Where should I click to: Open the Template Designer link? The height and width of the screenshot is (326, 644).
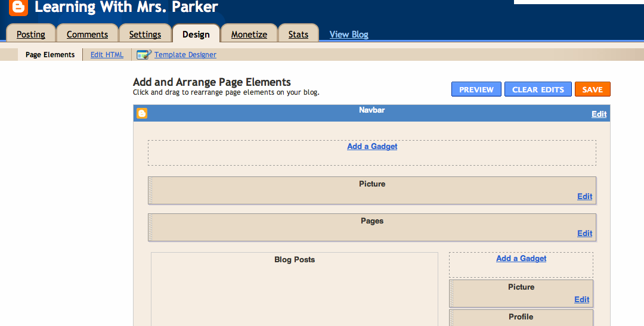pyautogui.click(x=185, y=55)
